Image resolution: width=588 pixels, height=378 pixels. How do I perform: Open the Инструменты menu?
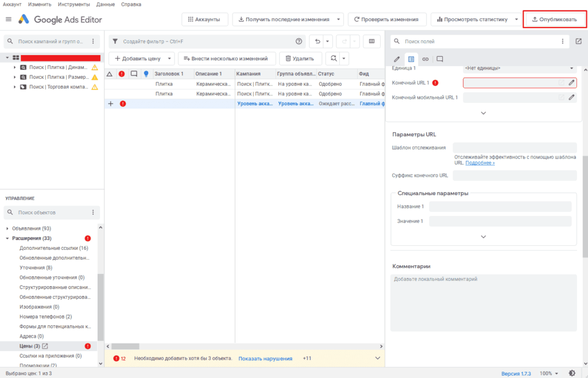(74, 5)
